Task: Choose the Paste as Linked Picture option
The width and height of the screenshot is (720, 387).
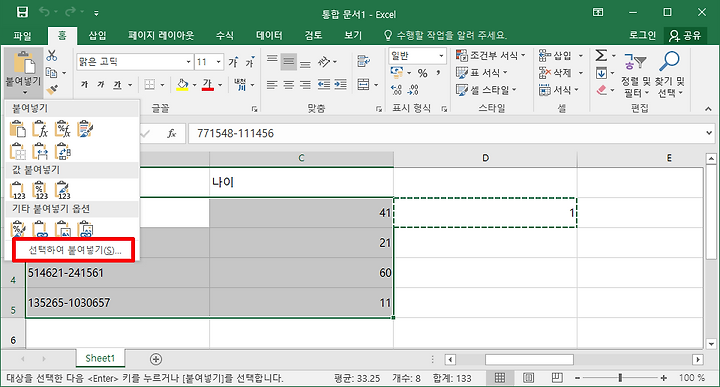Action: tap(85, 229)
